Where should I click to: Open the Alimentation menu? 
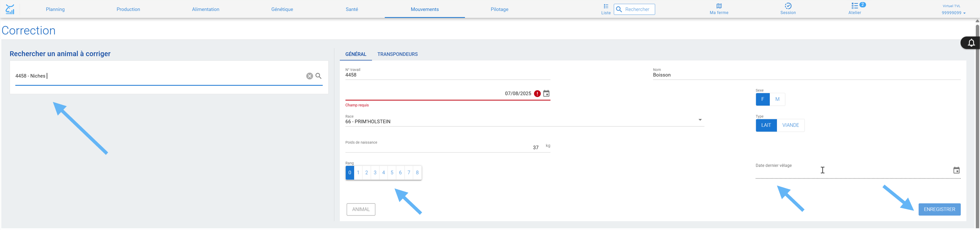tap(206, 9)
